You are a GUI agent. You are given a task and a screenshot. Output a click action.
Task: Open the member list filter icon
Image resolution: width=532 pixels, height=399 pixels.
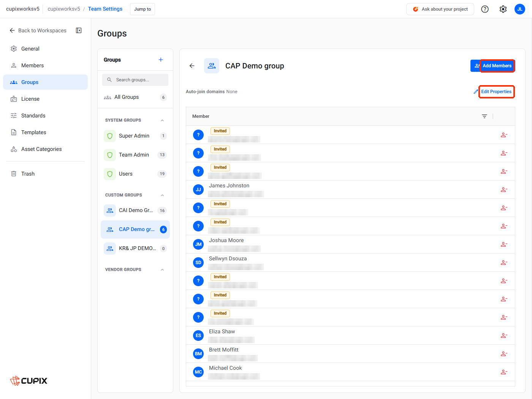484,116
